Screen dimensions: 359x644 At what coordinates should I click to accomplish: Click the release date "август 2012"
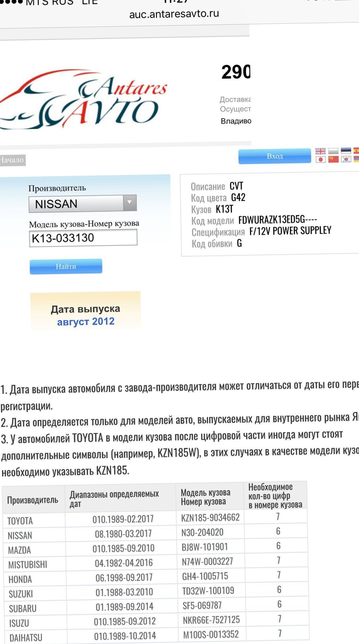coord(86,322)
